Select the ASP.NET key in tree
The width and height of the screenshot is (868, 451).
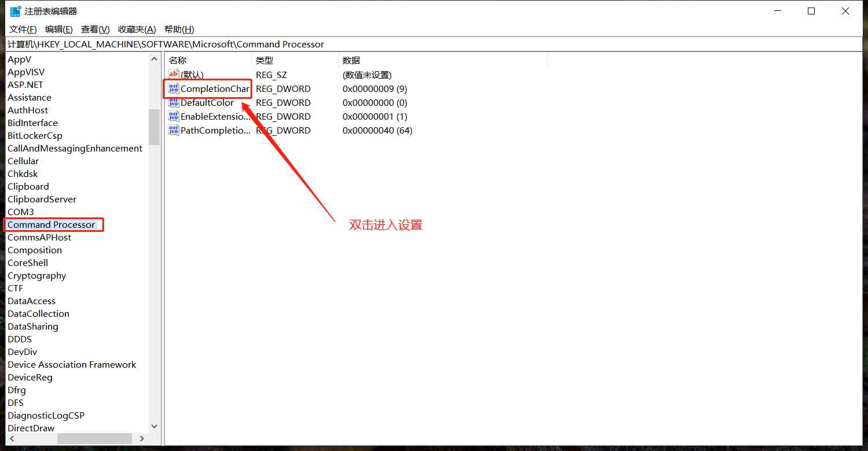coord(25,84)
